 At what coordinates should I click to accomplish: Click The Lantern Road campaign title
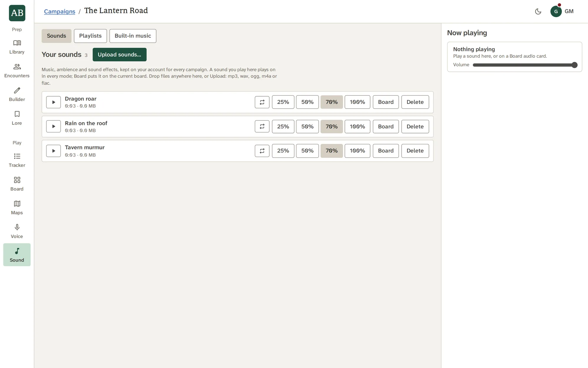[x=116, y=11]
